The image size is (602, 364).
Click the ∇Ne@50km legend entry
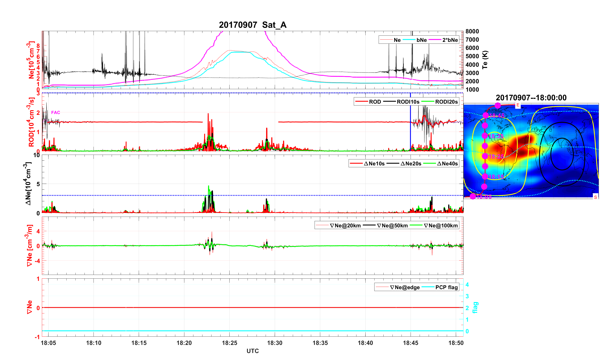(392, 226)
